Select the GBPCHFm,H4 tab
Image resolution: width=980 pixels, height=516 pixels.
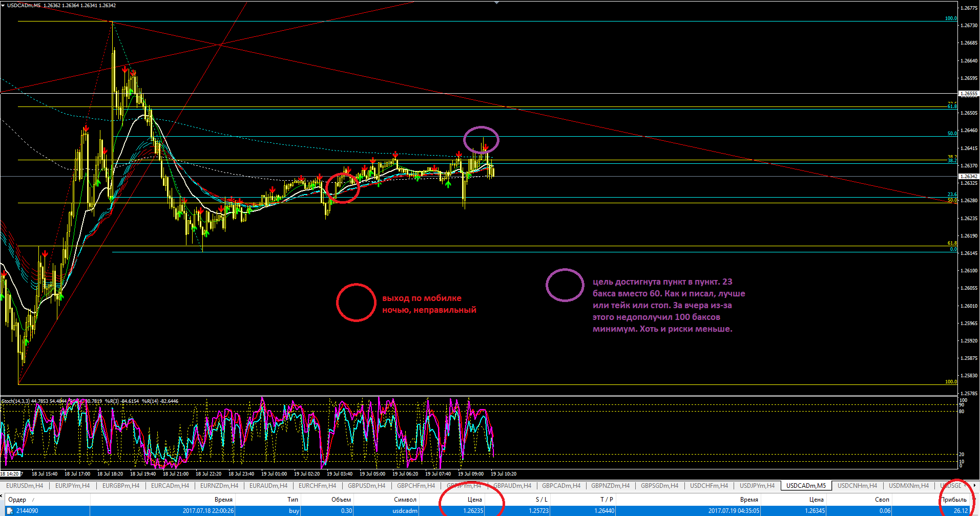click(415, 486)
